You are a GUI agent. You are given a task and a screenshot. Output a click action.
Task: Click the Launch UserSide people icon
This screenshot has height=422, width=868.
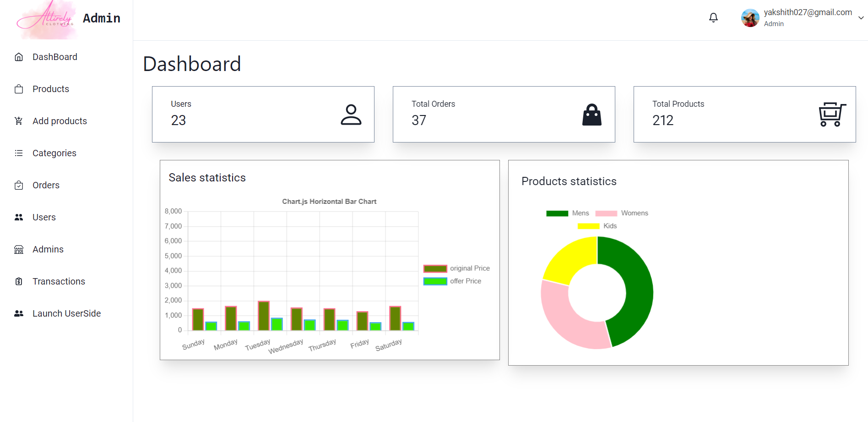point(19,313)
